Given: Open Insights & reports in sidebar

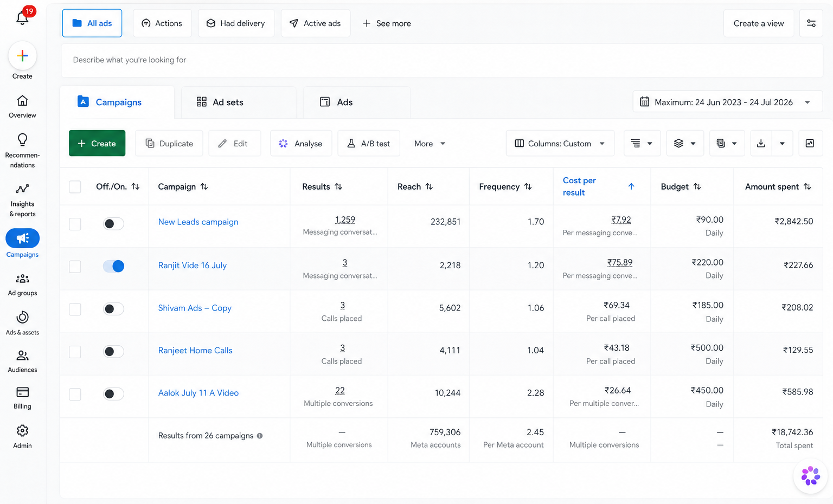Looking at the screenshot, I should (x=22, y=200).
